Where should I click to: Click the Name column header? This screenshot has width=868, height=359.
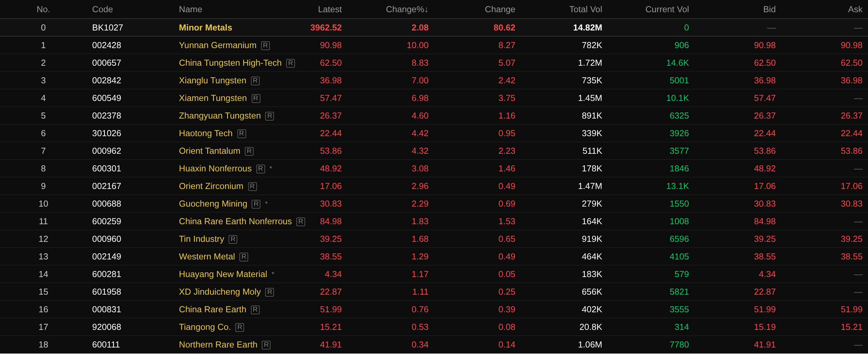tap(191, 9)
